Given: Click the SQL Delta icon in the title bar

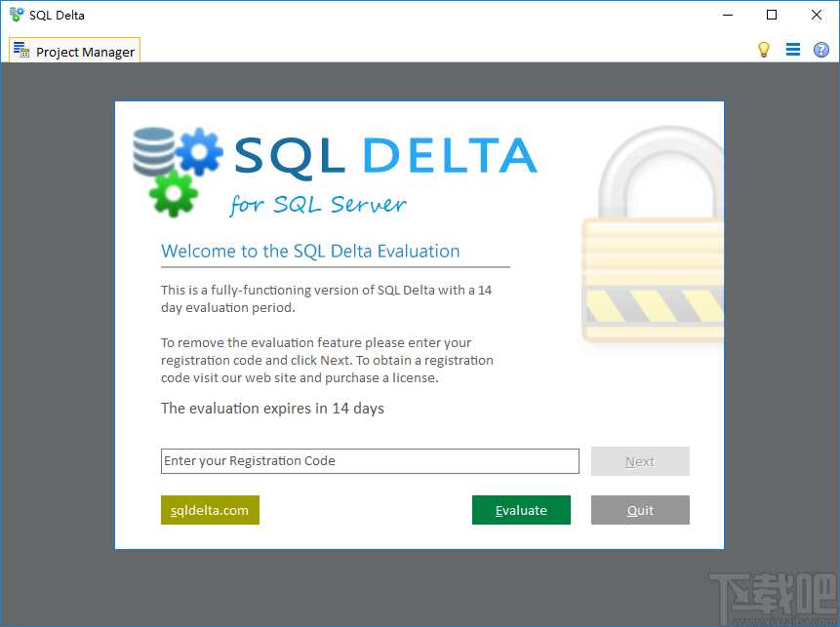Looking at the screenshot, I should (x=15, y=14).
